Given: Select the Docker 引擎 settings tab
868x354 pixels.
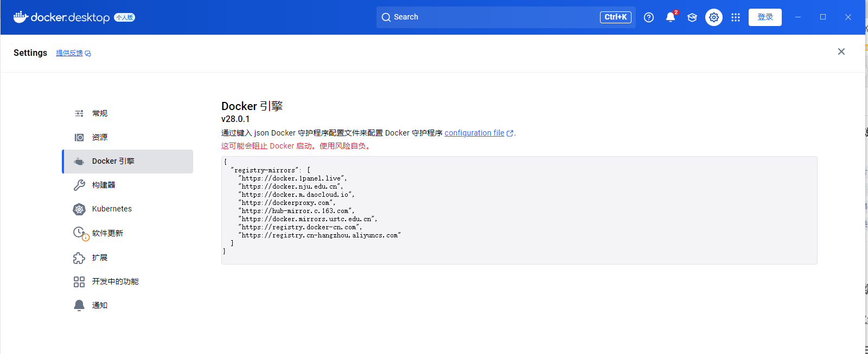Looking at the screenshot, I should [x=128, y=162].
